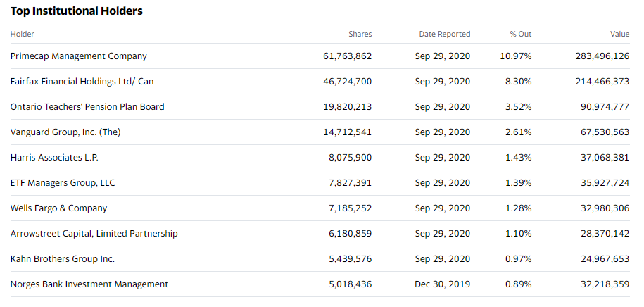Select the Dec 30, 2019 date cell
Viewport: 644px width, 307px height.
[442, 284]
